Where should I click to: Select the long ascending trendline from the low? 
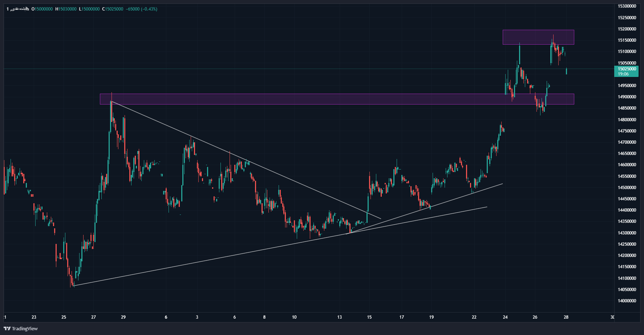[211, 259]
